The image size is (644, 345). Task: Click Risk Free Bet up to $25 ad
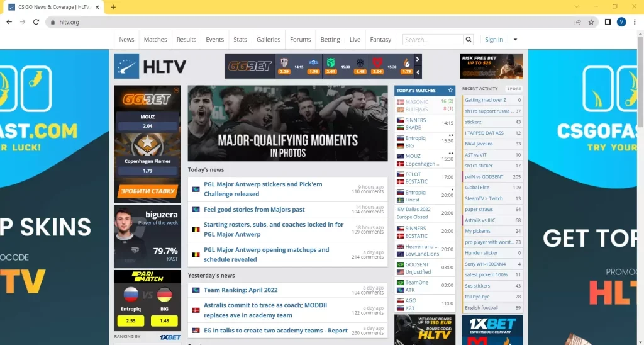(491, 66)
